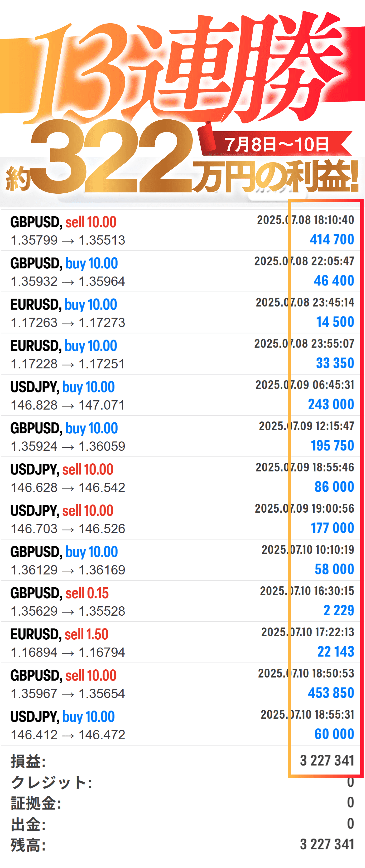Viewport: 365px width, 868px height.
Task: Click the 453 850 profit value
Action: [x=331, y=693]
